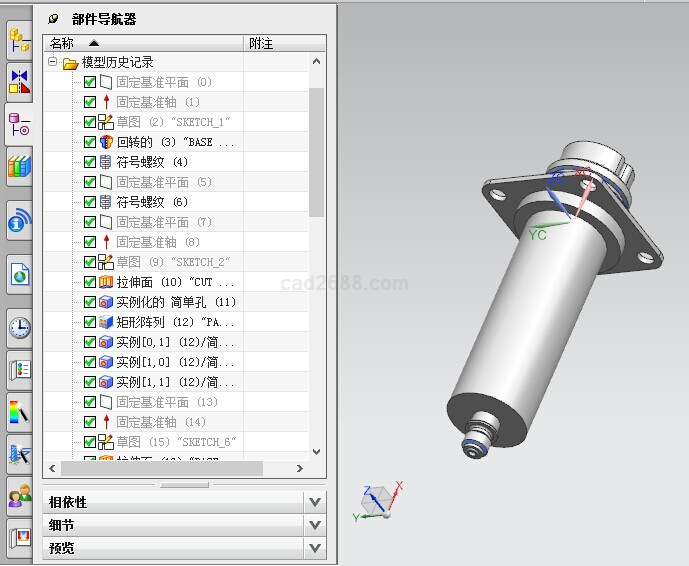Image resolution: width=689 pixels, height=566 pixels.
Task: Click the vertical scrollbar down arrow
Action: click(x=317, y=452)
